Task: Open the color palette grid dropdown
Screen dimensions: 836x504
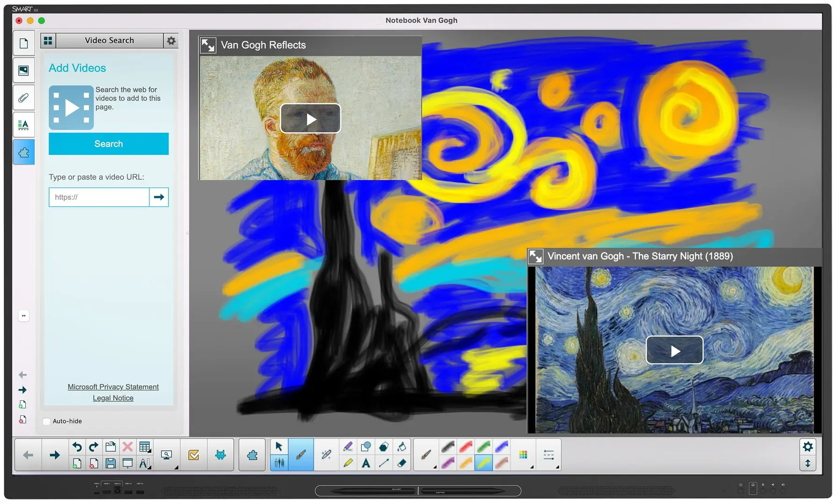Action: (524, 455)
